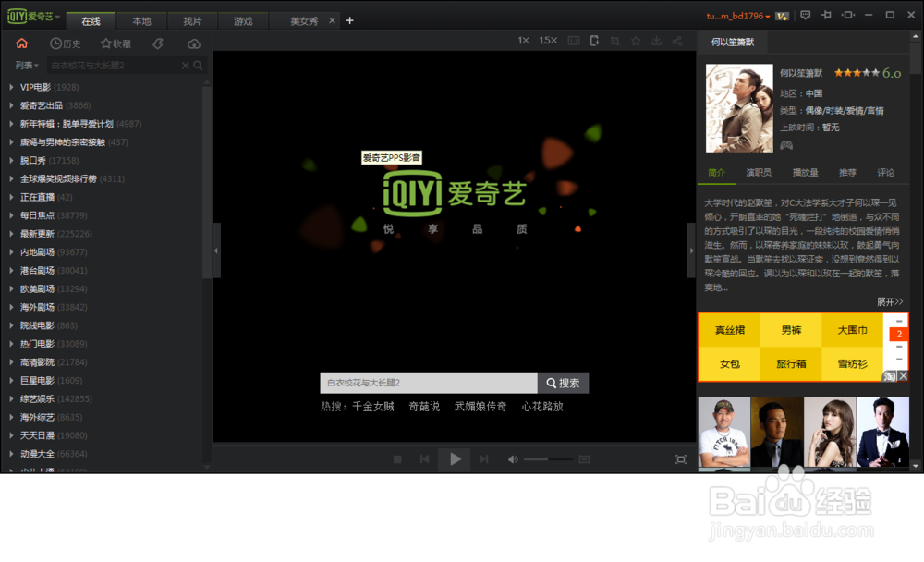924x562 pixels.
Task: Close the yellow shopping ad
Action: pyautogui.click(x=904, y=375)
